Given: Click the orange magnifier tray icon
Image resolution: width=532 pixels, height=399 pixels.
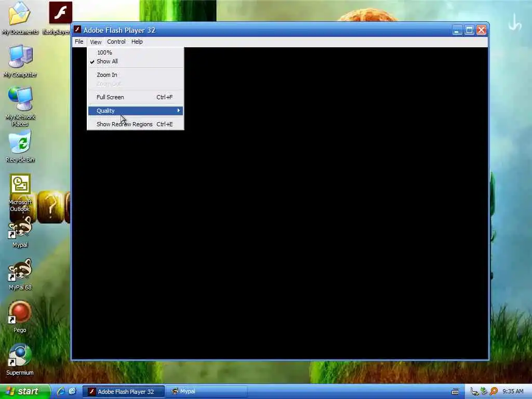Looking at the screenshot, I should pyautogui.click(x=494, y=392).
